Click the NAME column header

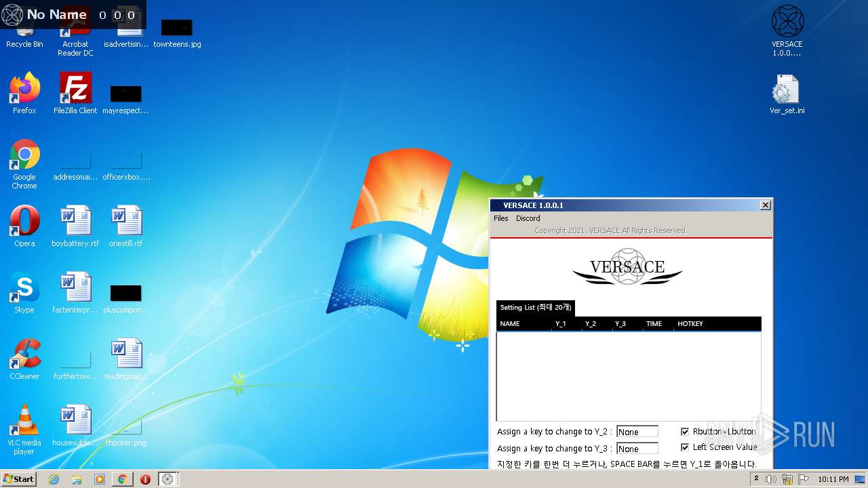pyautogui.click(x=524, y=324)
